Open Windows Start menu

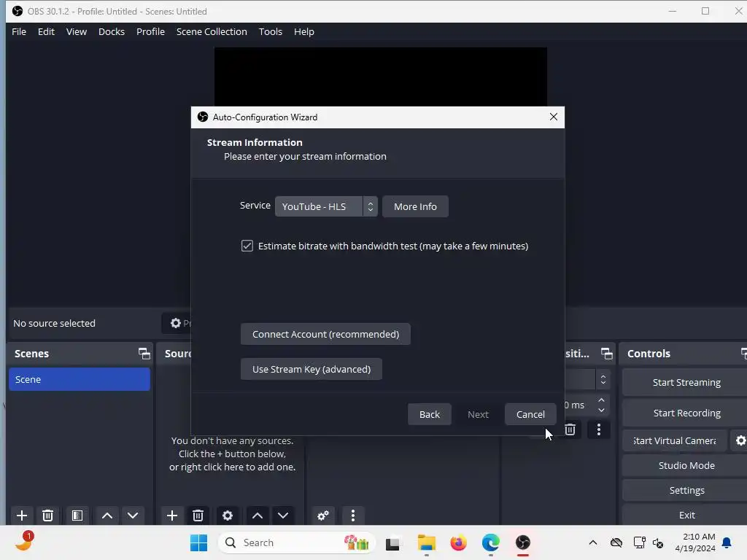tap(198, 542)
